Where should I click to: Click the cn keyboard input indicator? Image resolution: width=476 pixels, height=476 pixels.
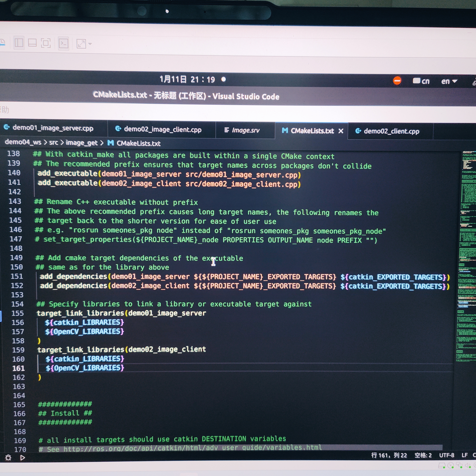click(x=421, y=81)
